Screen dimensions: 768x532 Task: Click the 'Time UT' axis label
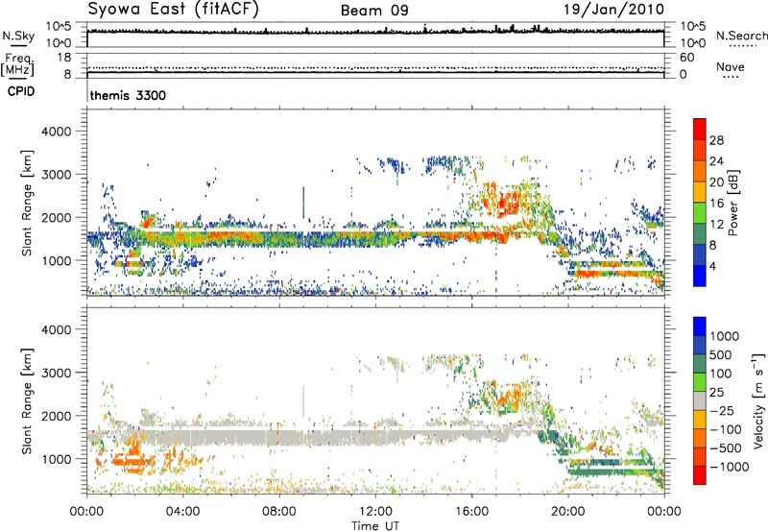point(375,526)
